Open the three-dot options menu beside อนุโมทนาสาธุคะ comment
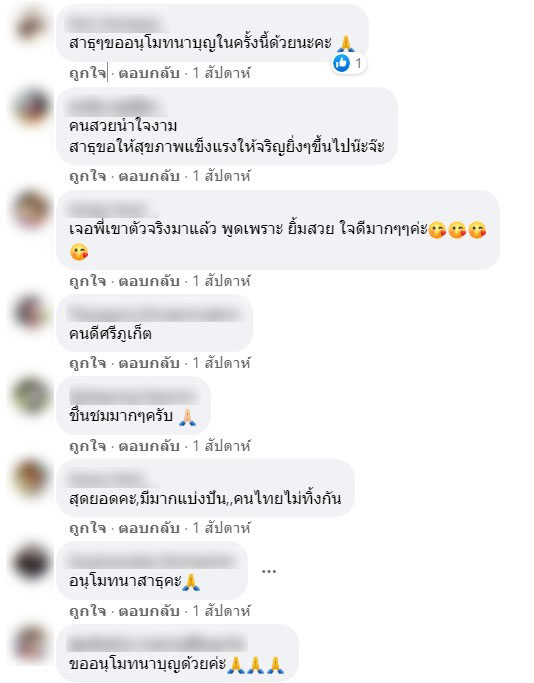Screen dimensions: 534x683 [x=269, y=571]
